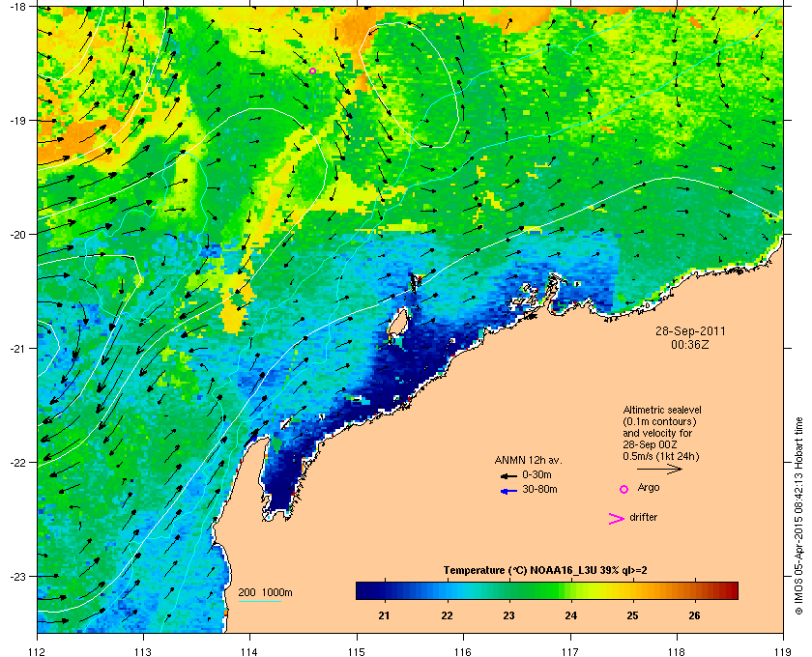This screenshot has height=657, width=812.
Task: Click the time label 00:36Z
Action: [690, 344]
